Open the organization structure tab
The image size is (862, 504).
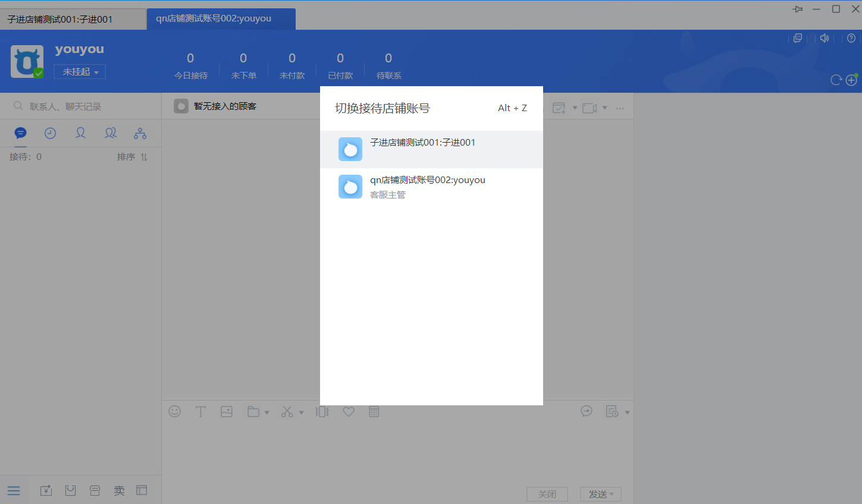tap(140, 133)
